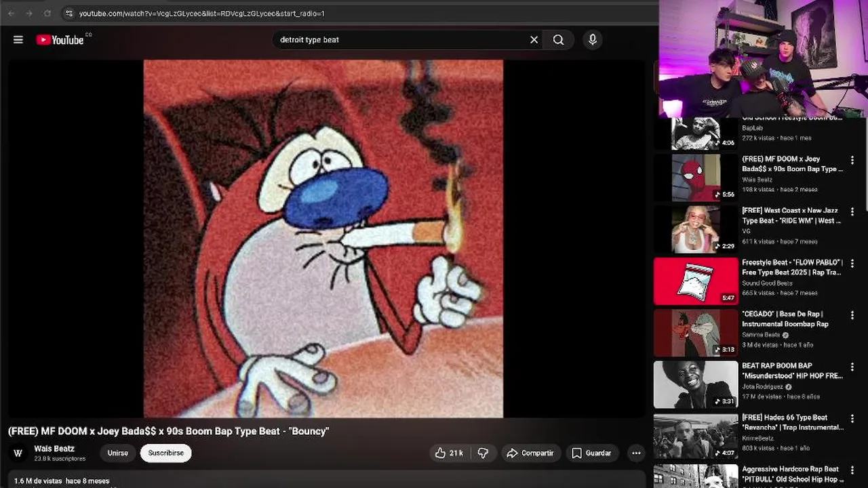Screen dimensions: 868x488
Task: Open options for 'FLOW PABLO' suggestion
Action: click(x=852, y=264)
